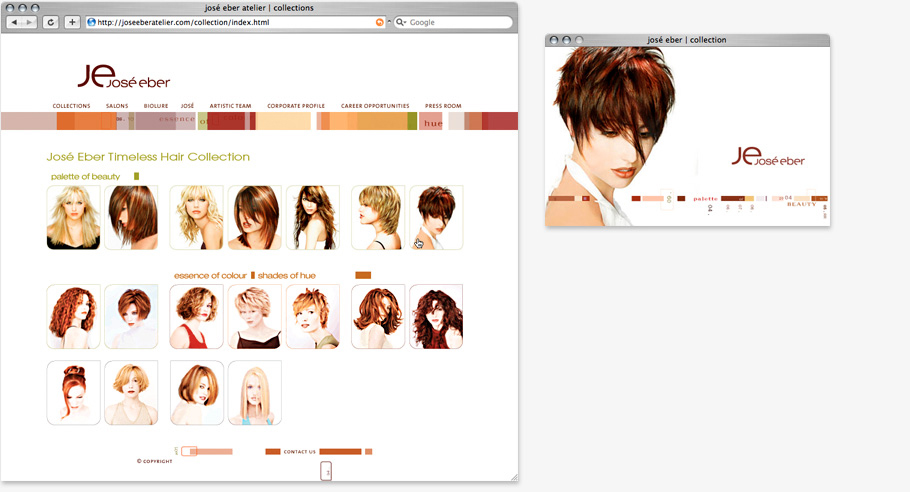The height and width of the screenshot is (492, 910).
Task: Select the 'essence of colour' heading link
Action: click(210, 276)
